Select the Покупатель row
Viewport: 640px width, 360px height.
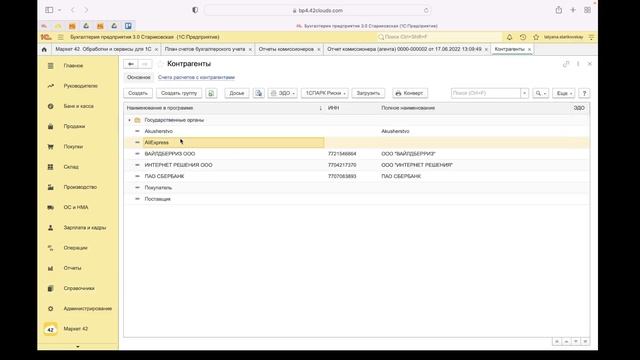click(356, 188)
